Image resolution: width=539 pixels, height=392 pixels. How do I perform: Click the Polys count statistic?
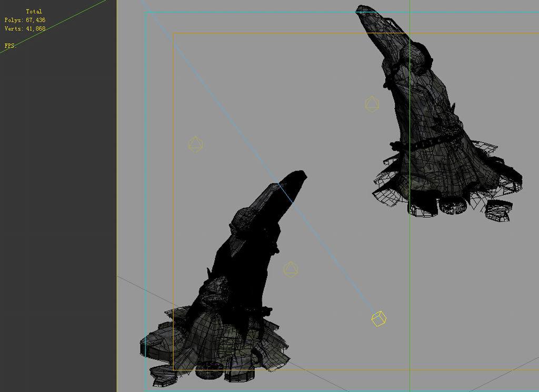(x=25, y=20)
